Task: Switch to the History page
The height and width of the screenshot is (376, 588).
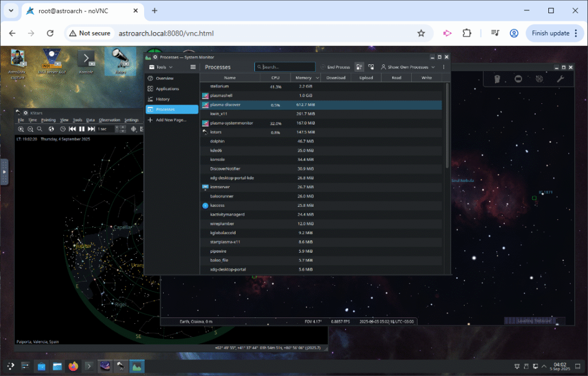Action: tap(172, 99)
